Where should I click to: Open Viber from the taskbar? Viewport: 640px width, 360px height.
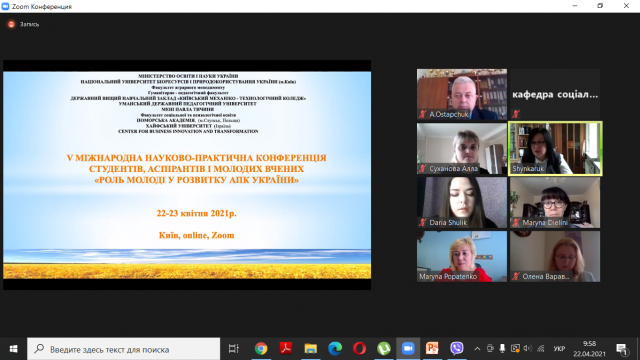coord(457,349)
